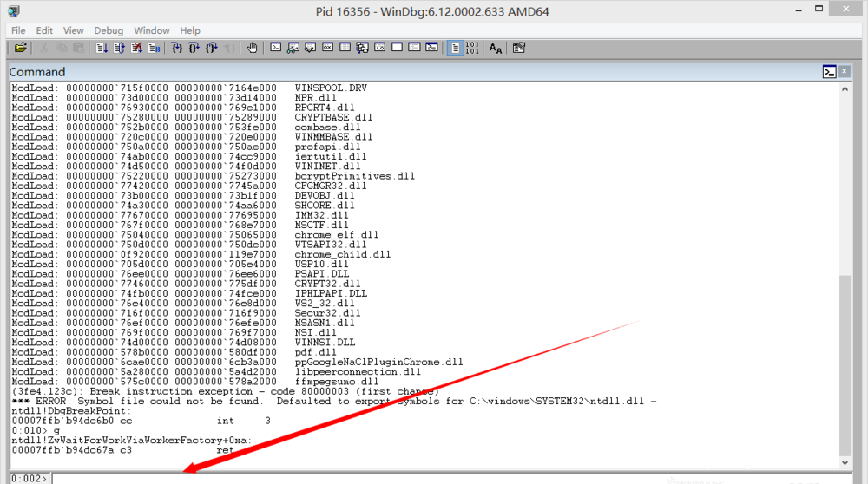Open Processes and Threads window icon
The image size is (868, 484).
point(415,48)
